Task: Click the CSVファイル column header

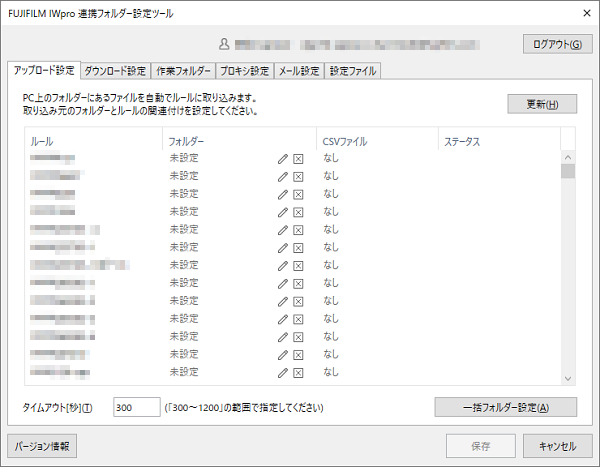Action: click(x=377, y=141)
